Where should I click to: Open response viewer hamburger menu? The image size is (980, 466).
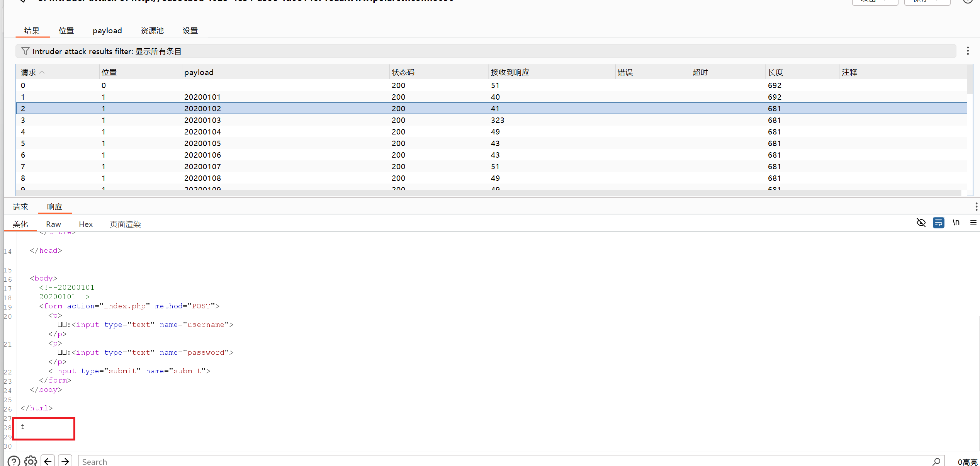(973, 223)
